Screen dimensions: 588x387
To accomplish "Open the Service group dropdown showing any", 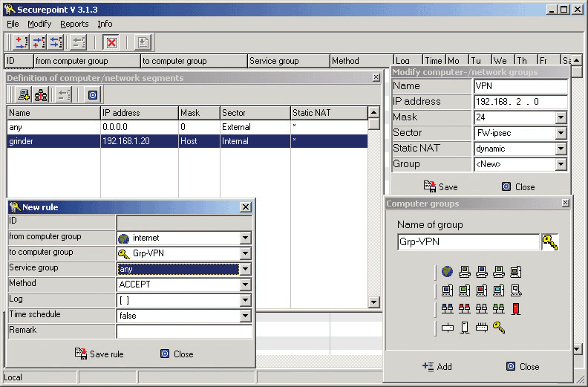I will [245, 269].
